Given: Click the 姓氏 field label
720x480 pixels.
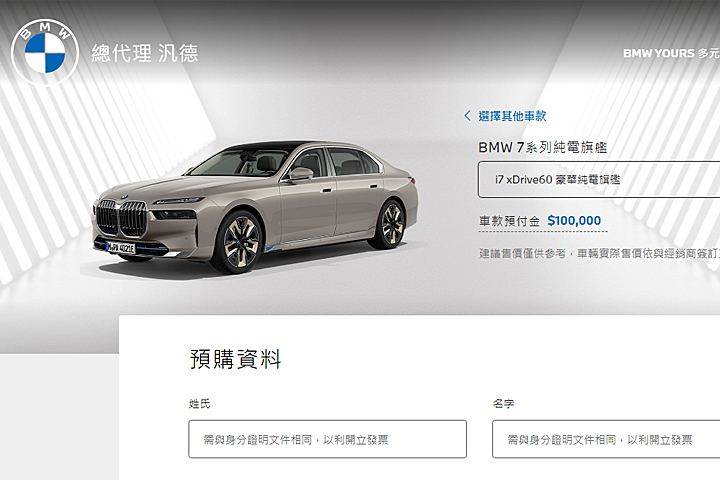Looking at the screenshot, I should point(199,404).
